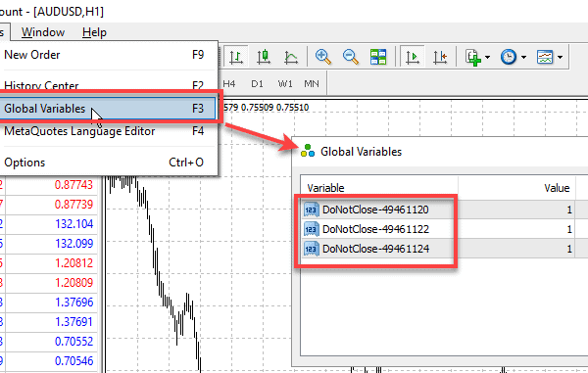
Task: Select the line chart icon
Action: (291, 57)
